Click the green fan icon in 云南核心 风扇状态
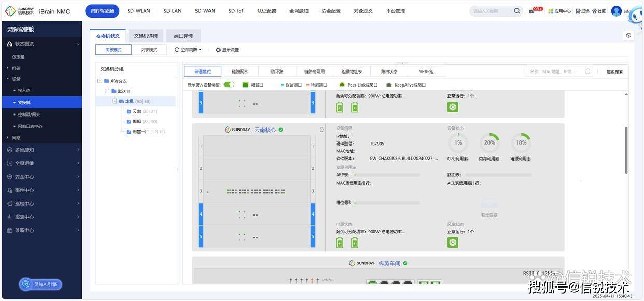Screen dimensions: 644x301 coord(453,242)
